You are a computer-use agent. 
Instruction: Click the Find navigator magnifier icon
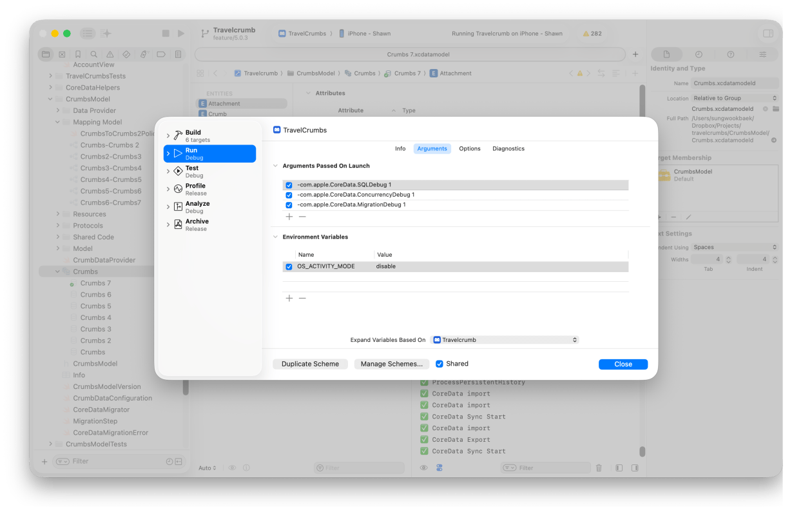pos(94,55)
